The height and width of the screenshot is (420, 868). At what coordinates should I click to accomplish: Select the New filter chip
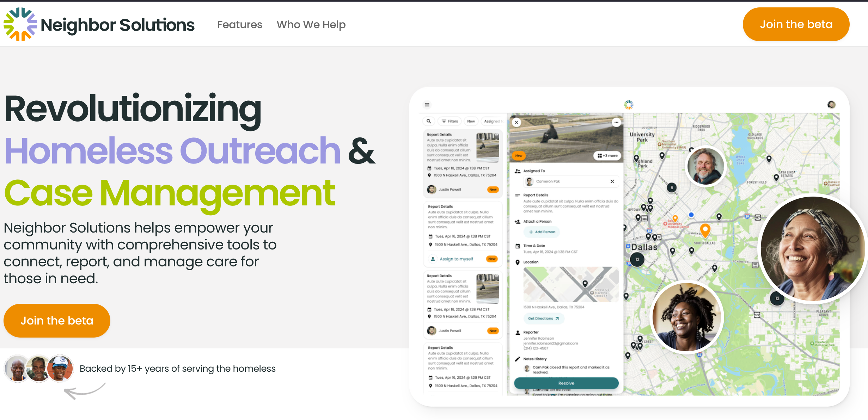[x=471, y=121]
